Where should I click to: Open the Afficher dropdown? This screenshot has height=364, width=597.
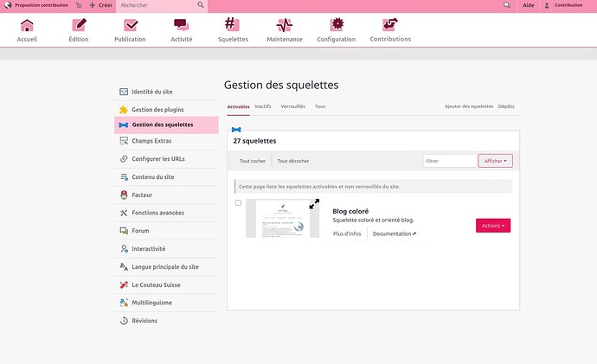(496, 161)
